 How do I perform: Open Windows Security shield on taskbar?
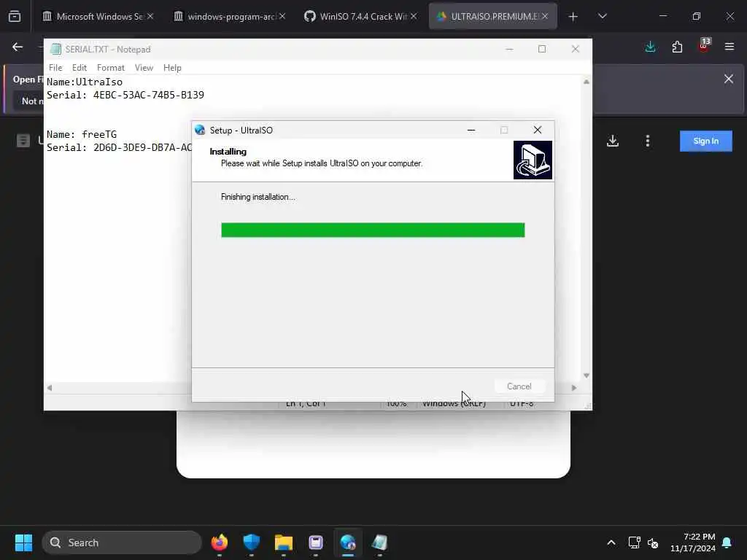[252, 542]
